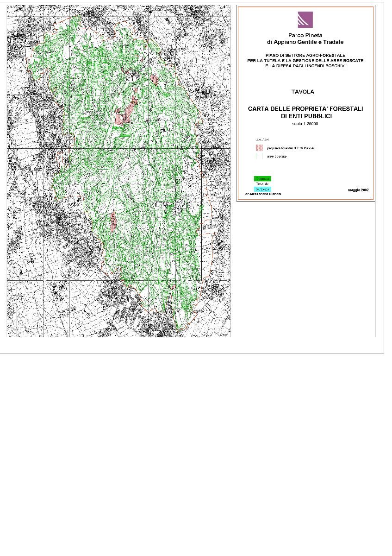Click the purple Parco Pineta logo
The width and height of the screenshot is (392, 556).
[305, 20]
